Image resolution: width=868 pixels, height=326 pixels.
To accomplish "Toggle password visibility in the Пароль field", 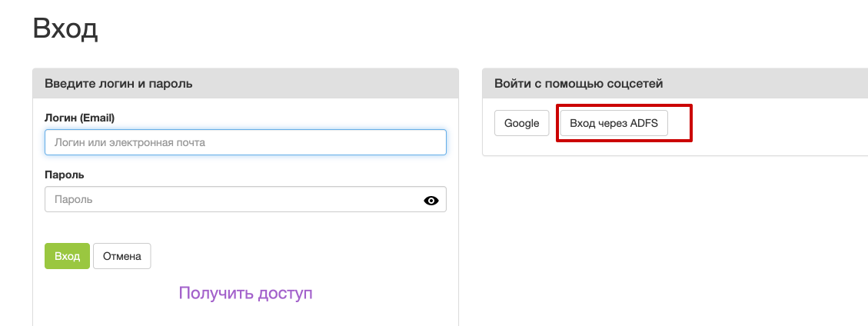I will coord(431,201).
